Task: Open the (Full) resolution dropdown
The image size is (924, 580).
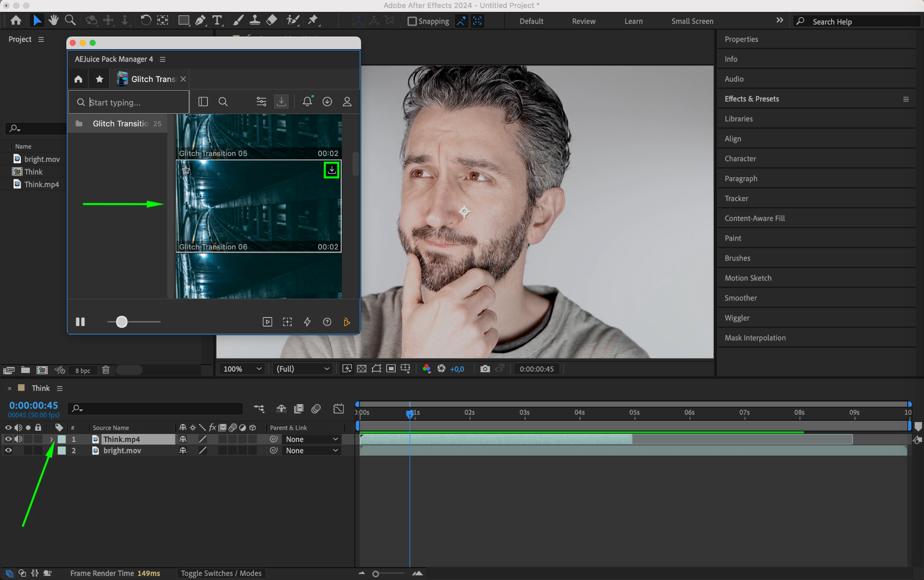Action: 302,369
